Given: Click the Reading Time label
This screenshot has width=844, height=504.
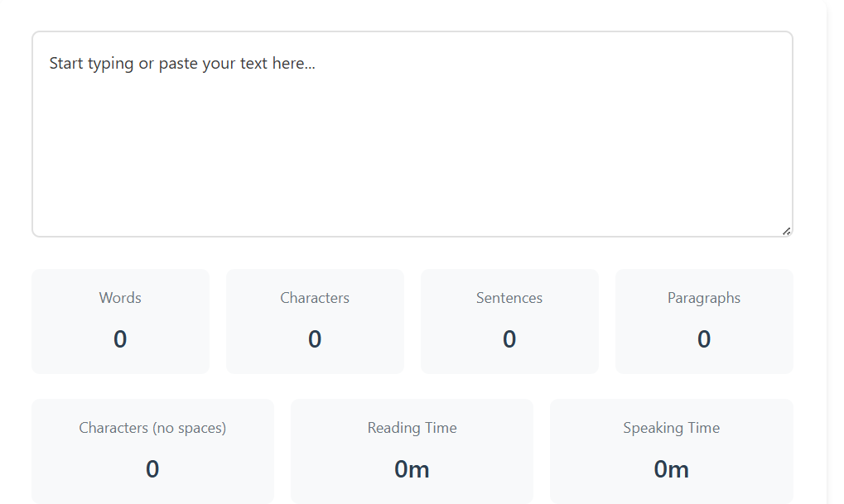Looking at the screenshot, I should pos(412,428).
